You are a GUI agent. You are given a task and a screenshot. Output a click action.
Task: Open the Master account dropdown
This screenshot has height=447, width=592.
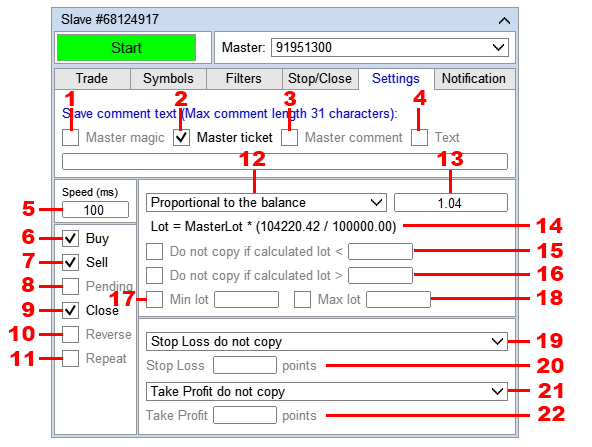tap(390, 48)
